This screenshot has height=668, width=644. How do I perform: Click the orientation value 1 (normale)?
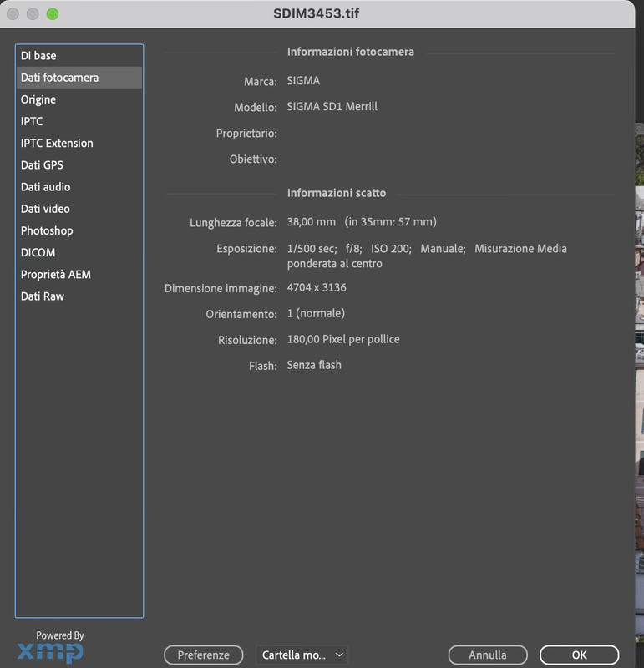316,314
